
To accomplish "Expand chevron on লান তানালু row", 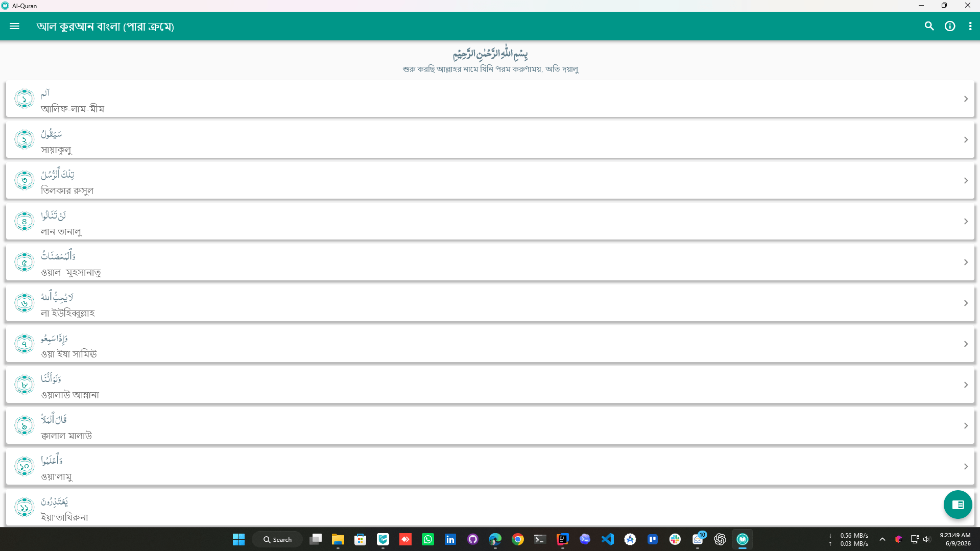I will pos(965,221).
